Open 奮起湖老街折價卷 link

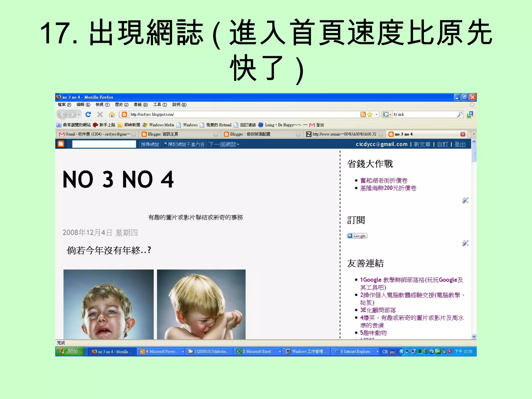pyautogui.click(x=384, y=180)
